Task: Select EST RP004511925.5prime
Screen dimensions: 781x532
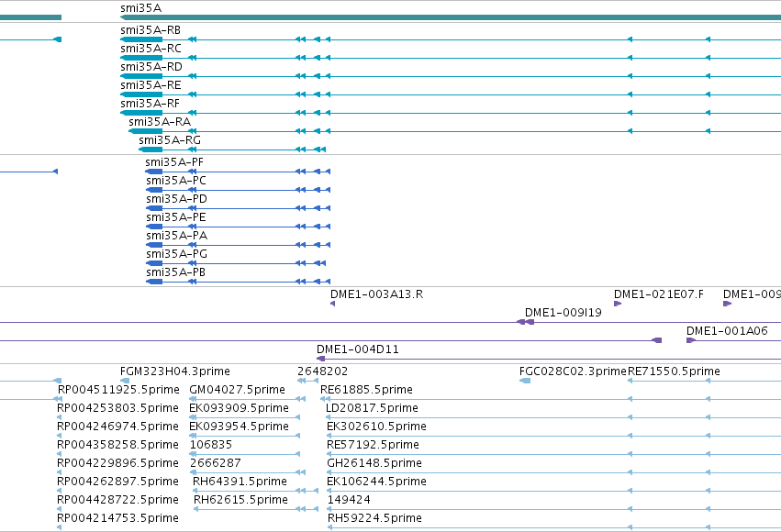Action: (118, 390)
